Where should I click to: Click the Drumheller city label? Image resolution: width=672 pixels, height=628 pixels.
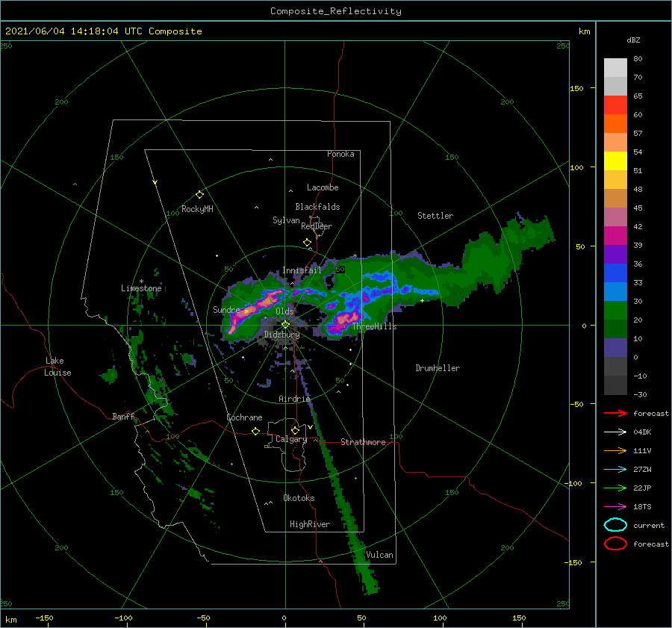(x=438, y=368)
